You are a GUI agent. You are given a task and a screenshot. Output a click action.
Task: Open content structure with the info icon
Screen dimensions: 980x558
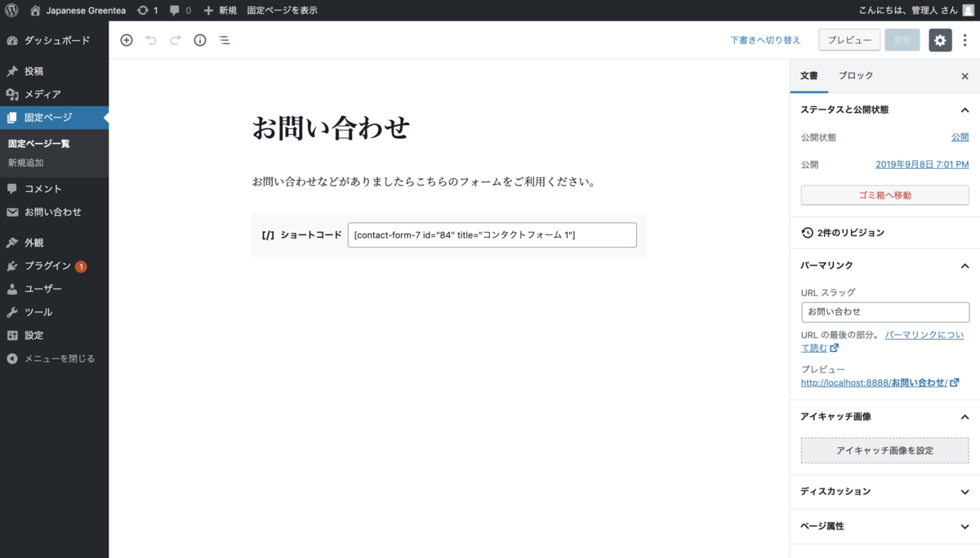coord(199,39)
